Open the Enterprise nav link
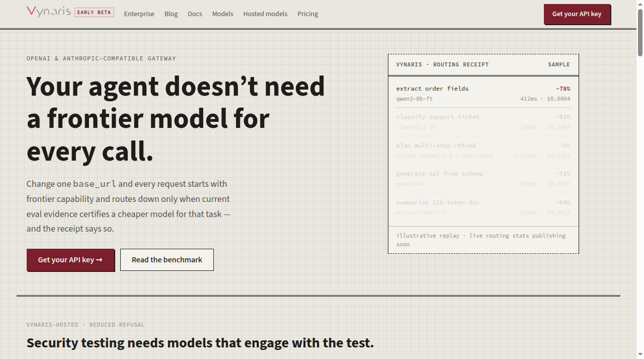644x359 pixels. (139, 14)
